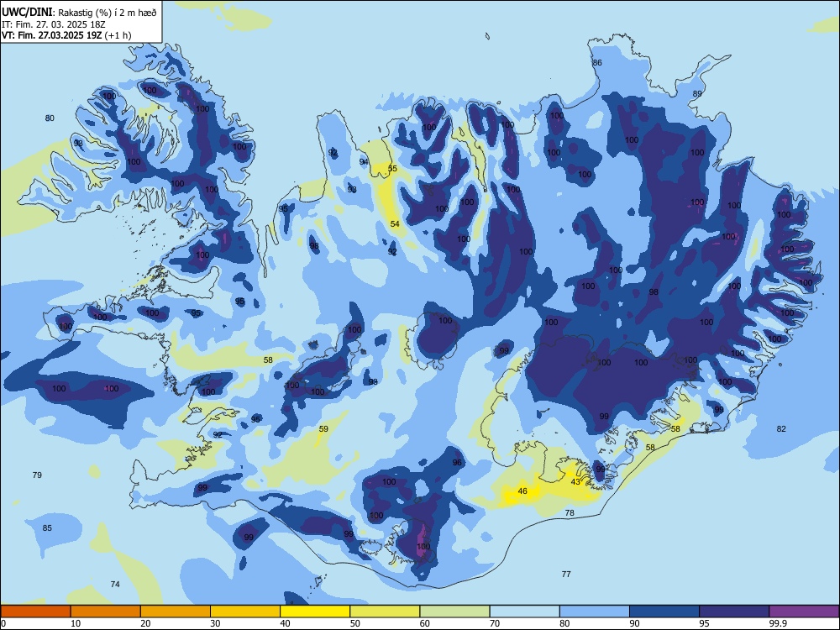Click the '79' value over the western sea

(x=37, y=475)
